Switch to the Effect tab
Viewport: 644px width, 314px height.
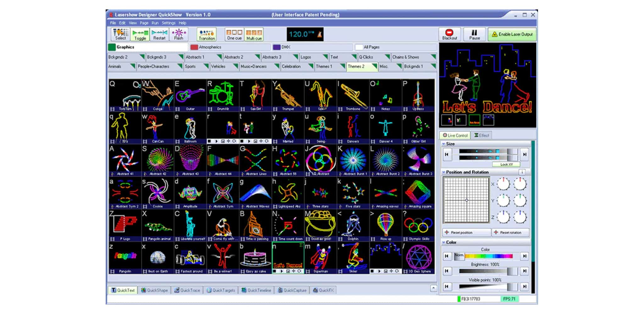pyautogui.click(x=481, y=135)
